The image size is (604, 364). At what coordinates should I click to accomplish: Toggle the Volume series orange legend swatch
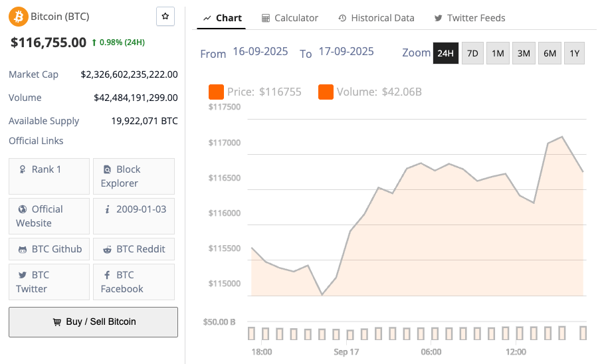326,92
